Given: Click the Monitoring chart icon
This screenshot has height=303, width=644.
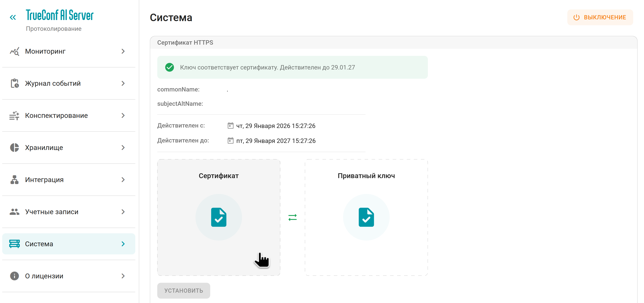Looking at the screenshot, I should point(14,51).
